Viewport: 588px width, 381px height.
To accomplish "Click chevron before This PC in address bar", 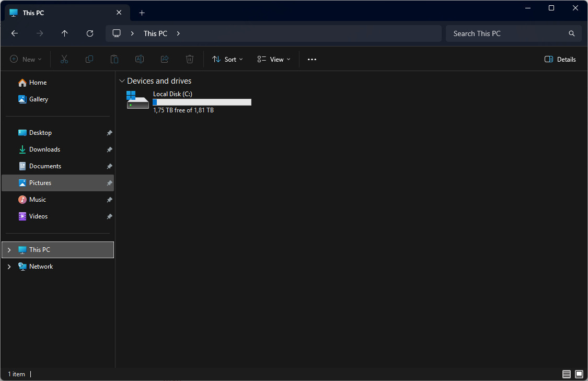I will pyautogui.click(x=132, y=33).
